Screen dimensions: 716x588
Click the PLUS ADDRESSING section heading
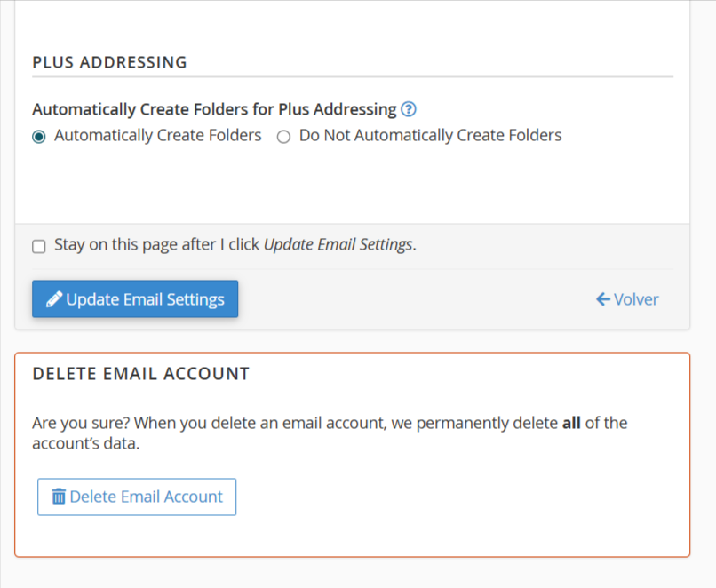click(109, 62)
